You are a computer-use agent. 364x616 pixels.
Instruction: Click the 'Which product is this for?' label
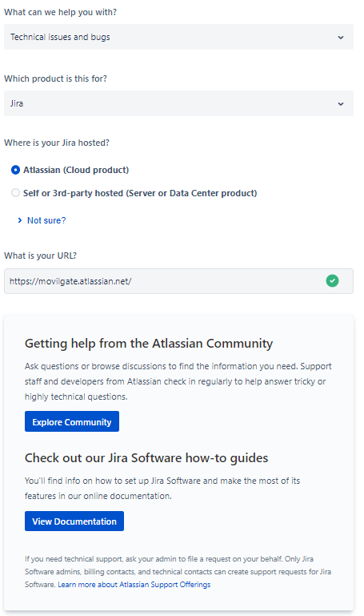point(55,79)
